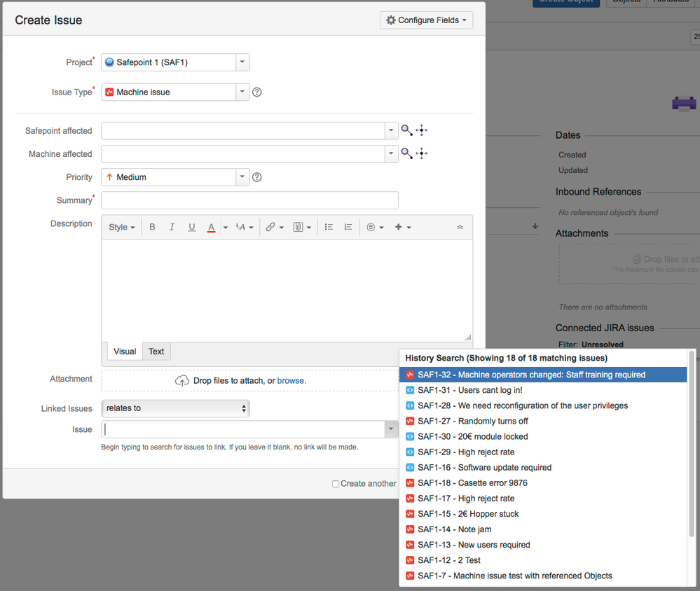Tick the Create another checkbox
700x591 pixels.
click(336, 484)
